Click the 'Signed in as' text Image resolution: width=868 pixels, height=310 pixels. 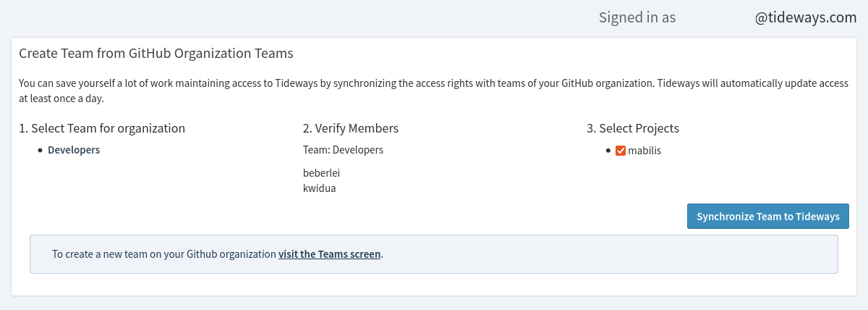click(637, 18)
